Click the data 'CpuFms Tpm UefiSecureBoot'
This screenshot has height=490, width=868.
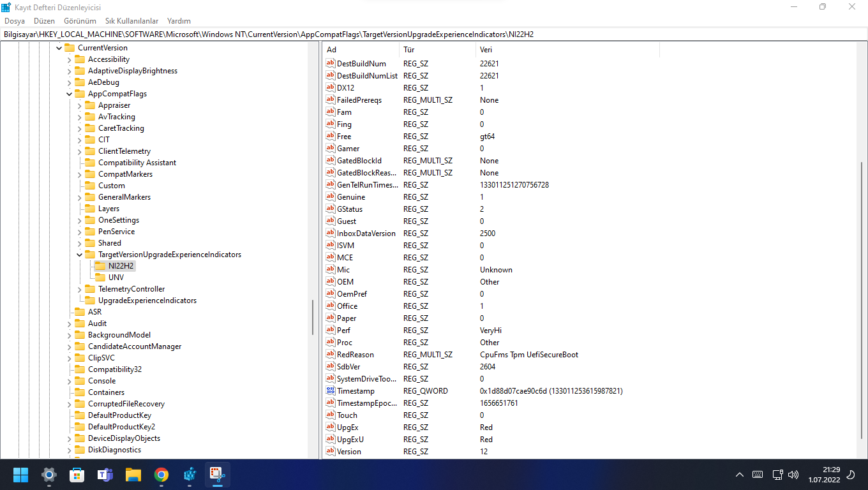(529, 355)
